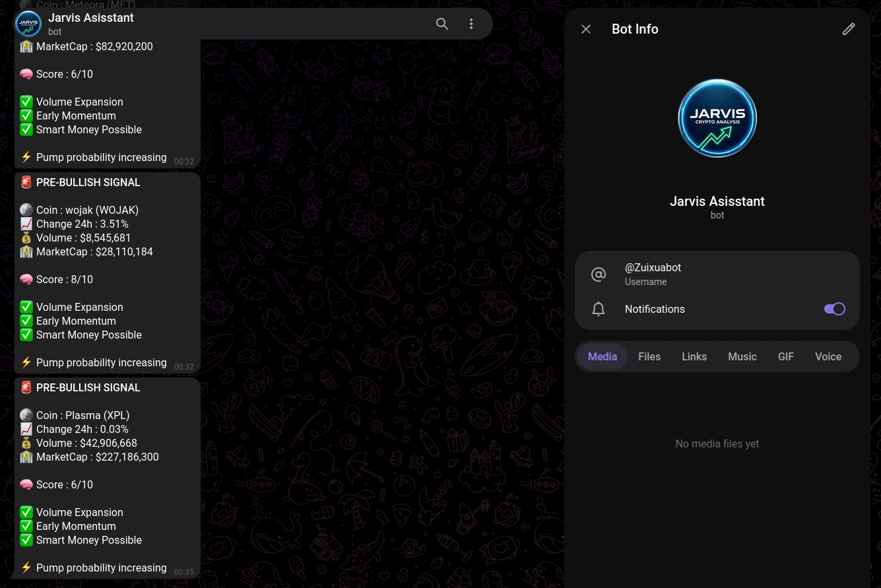Open the three-dot chat options menu
The width and height of the screenshot is (881, 588).
[471, 24]
